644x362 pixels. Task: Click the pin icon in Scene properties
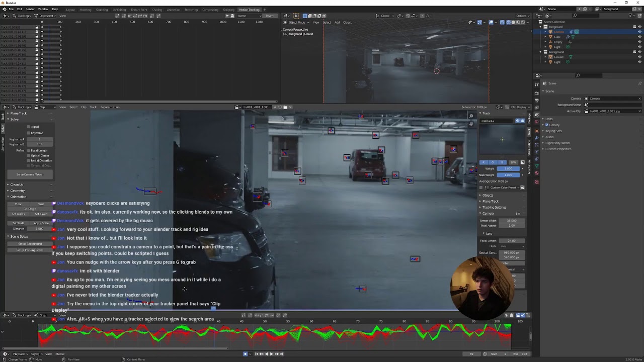[x=639, y=83]
